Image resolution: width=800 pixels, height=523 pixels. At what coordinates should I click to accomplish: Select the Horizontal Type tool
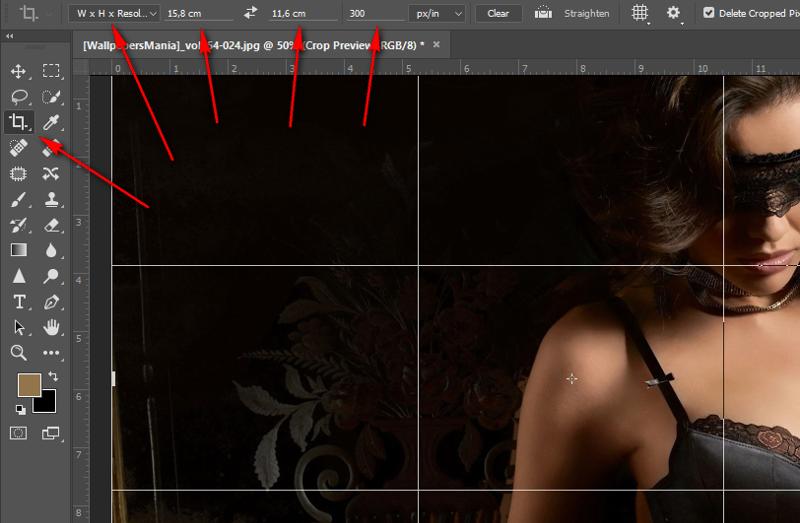(18, 301)
